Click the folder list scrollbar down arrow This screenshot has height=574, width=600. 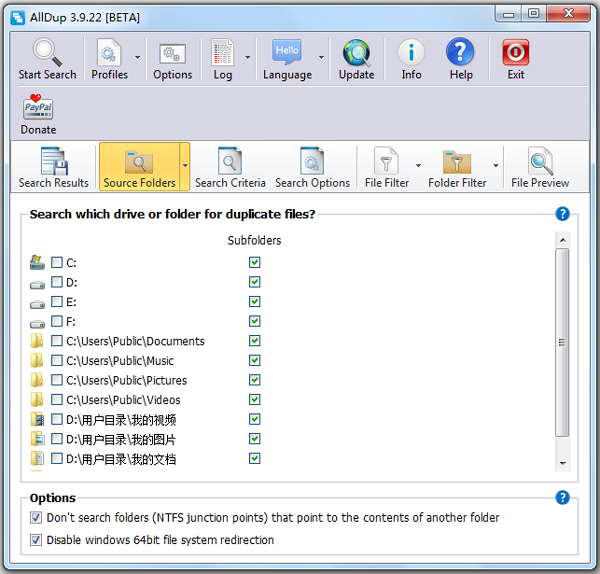[x=562, y=463]
